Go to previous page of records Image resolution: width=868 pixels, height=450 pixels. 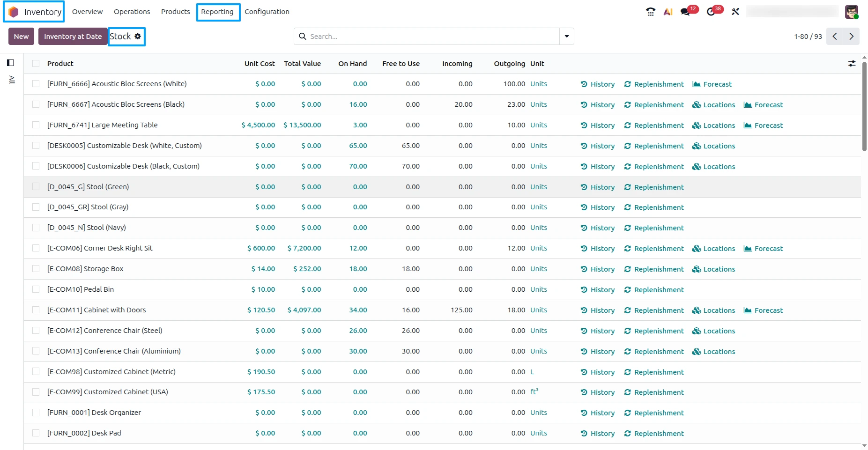[x=834, y=36]
